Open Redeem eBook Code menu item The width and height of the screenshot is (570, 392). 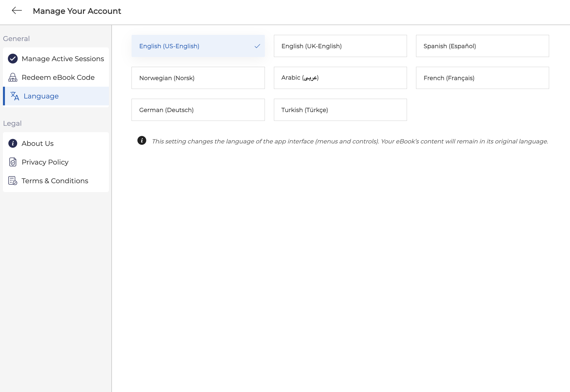pos(58,77)
